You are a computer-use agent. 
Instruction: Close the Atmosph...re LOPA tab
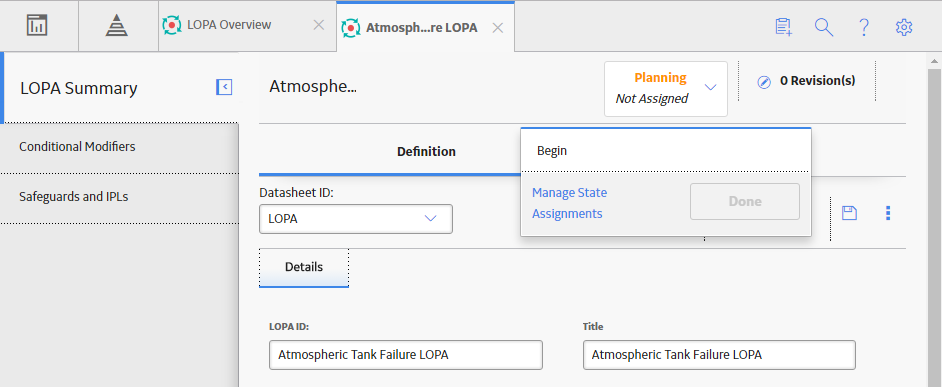[497, 28]
